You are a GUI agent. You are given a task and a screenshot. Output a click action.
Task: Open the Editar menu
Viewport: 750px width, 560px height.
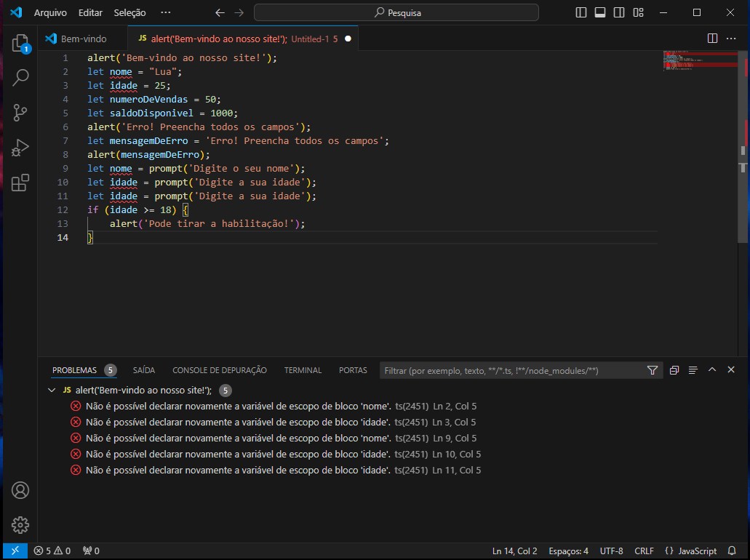(x=90, y=13)
